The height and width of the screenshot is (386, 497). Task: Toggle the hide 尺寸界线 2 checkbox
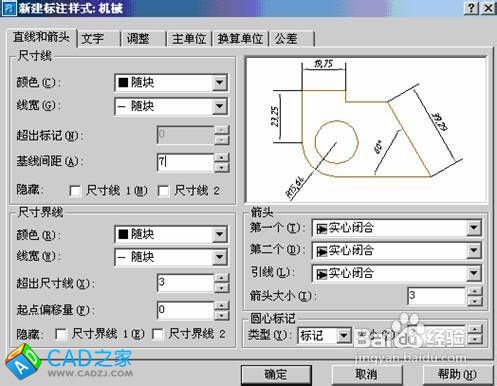158,334
